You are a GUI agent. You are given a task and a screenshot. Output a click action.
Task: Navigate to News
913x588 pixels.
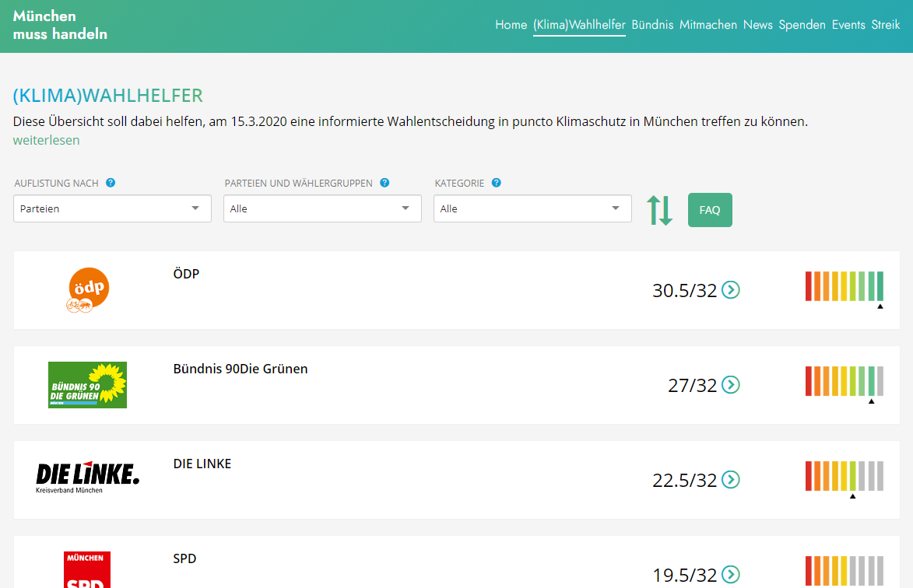(x=757, y=25)
